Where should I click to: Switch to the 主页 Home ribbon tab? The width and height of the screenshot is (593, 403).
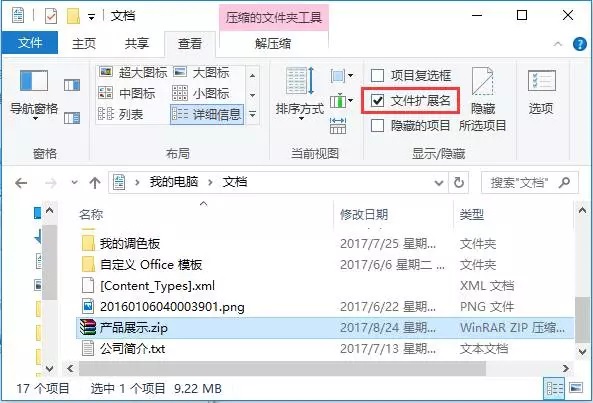[x=84, y=43]
